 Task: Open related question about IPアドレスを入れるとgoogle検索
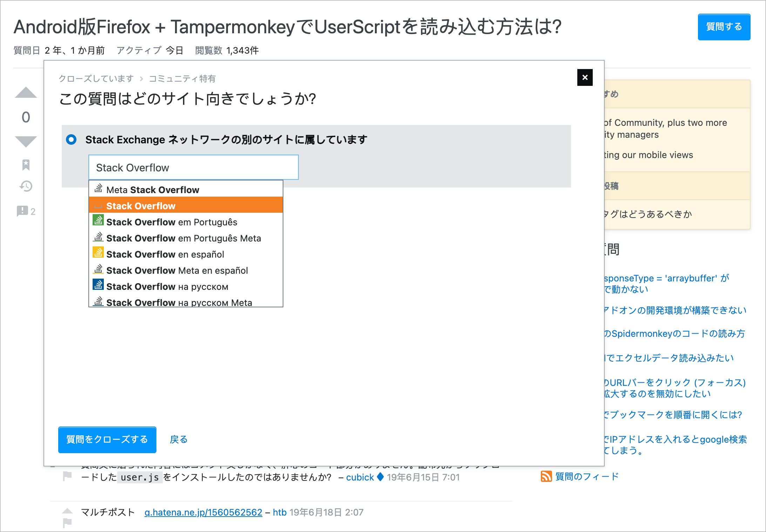pos(675,445)
